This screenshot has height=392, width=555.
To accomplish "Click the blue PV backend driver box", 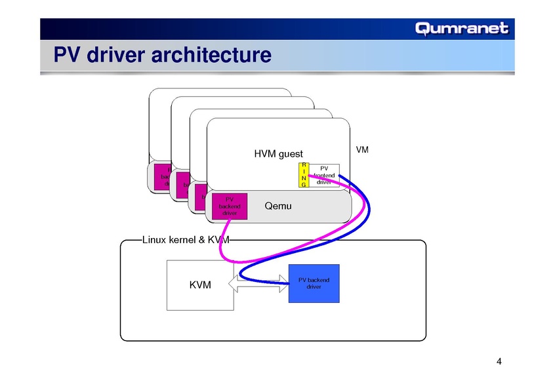I will [x=314, y=283].
